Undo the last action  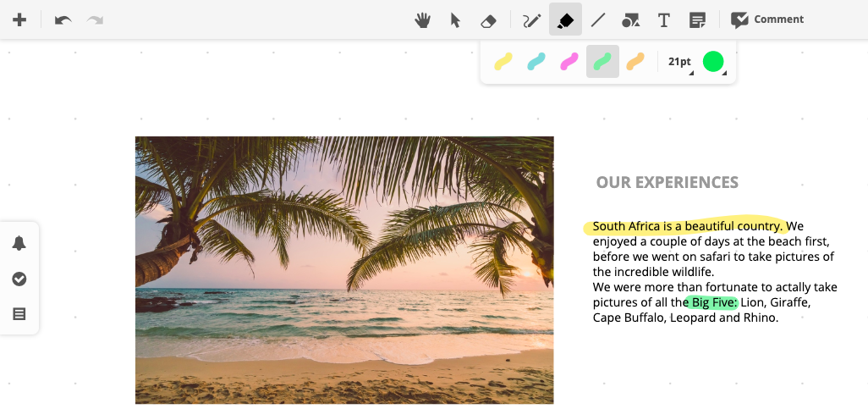63,20
